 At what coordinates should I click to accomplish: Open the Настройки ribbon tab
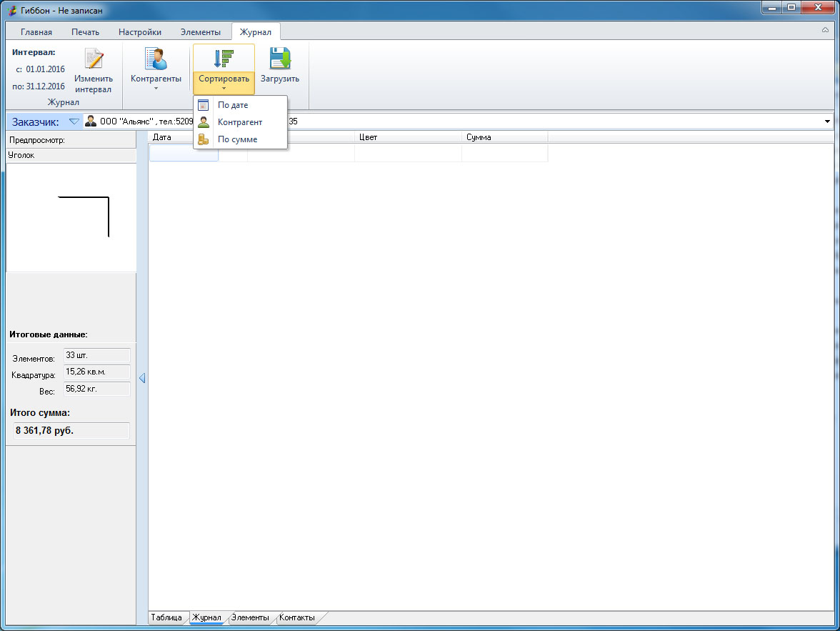[x=140, y=32]
